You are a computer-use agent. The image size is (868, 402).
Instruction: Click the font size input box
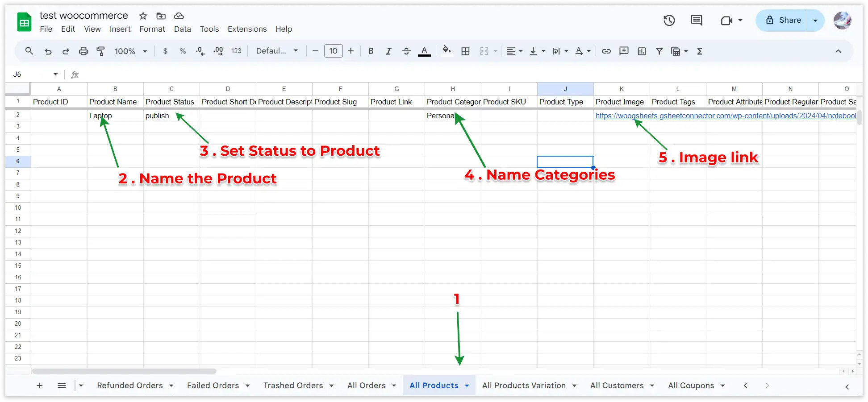click(333, 51)
